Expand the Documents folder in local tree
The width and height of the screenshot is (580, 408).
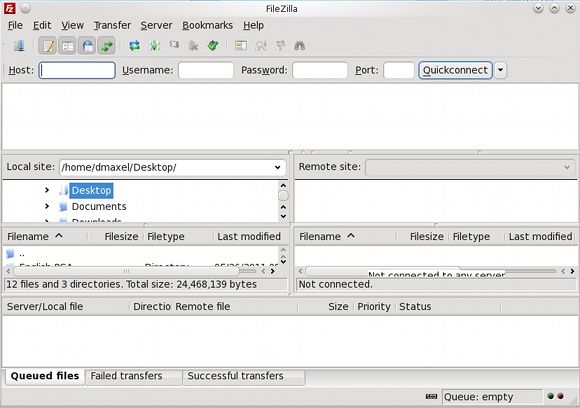click(47, 206)
